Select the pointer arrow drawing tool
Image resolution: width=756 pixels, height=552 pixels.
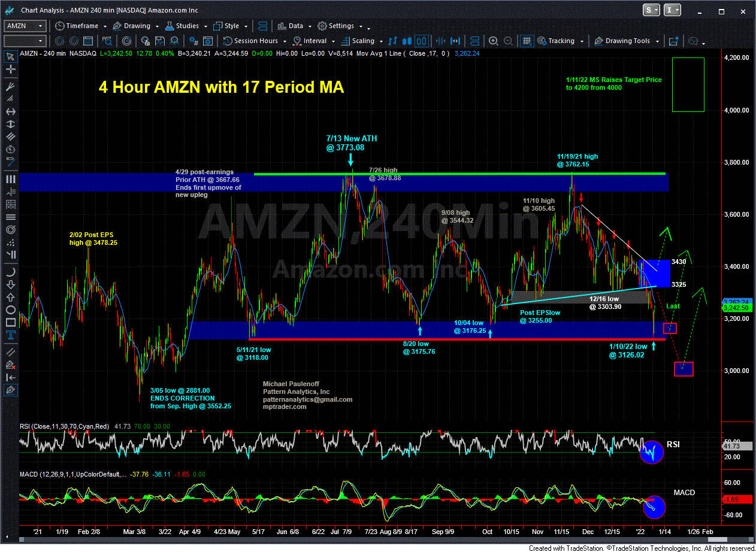pyautogui.click(x=10, y=56)
